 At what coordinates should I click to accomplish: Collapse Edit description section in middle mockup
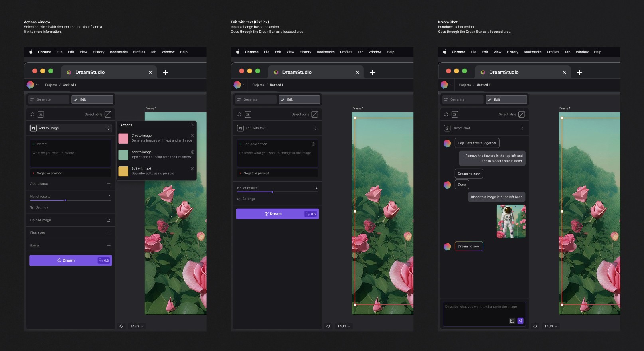pyautogui.click(x=241, y=144)
